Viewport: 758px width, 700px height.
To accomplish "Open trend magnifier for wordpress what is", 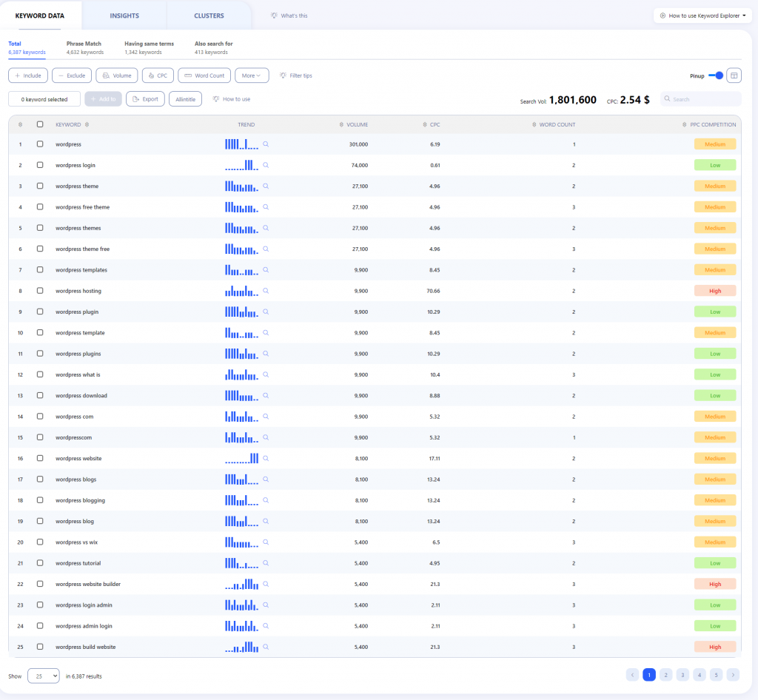I will [x=266, y=374].
